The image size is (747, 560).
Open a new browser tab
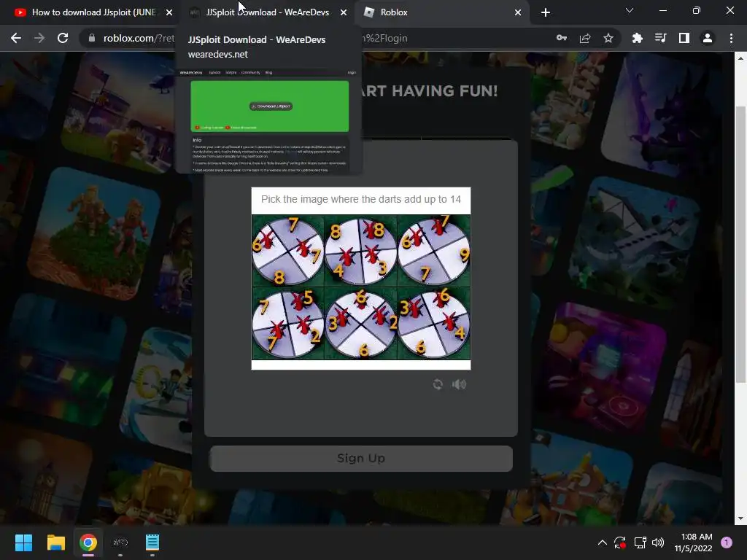(546, 12)
